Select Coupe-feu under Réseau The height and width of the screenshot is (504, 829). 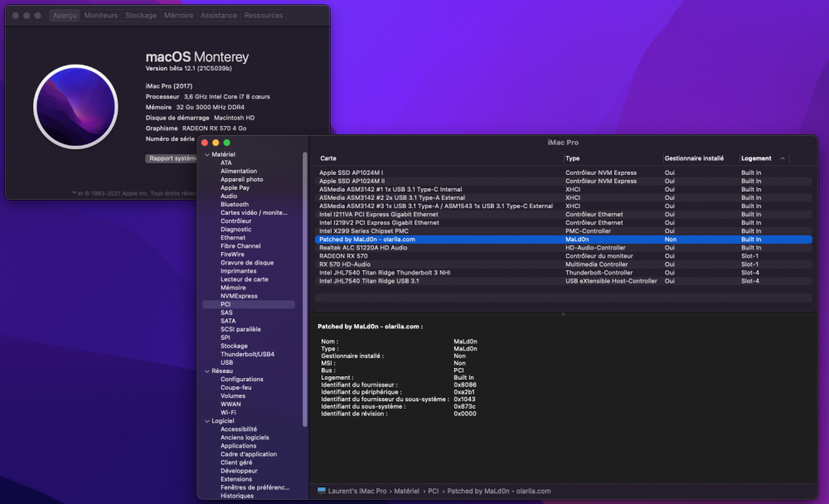click(x=235, y=388)
